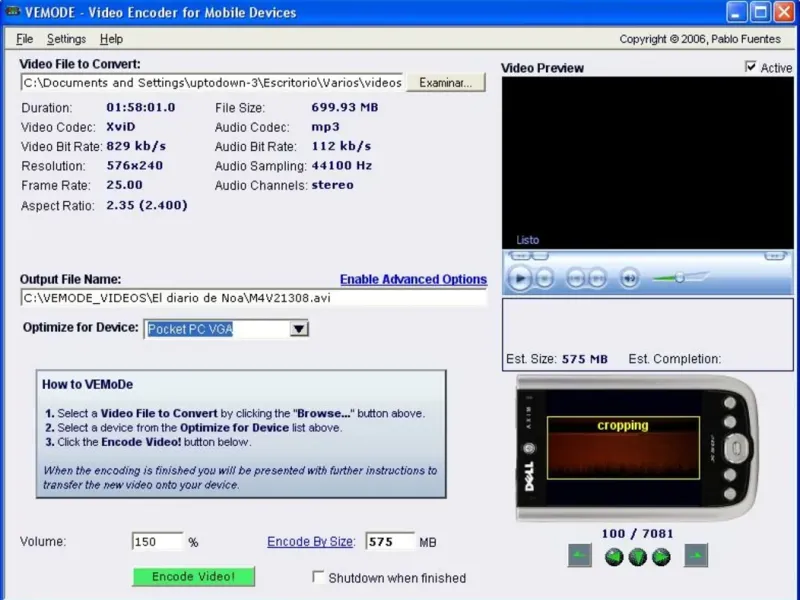Screen dimensions: 800x600
Task: Mute the preview player sound
Action: (630, 278)
